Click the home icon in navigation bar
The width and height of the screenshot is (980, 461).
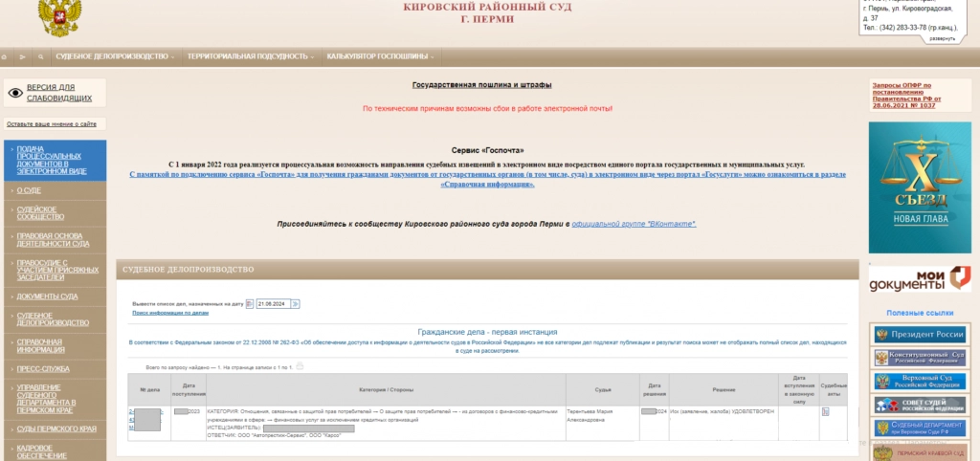(x=5, y=56)
